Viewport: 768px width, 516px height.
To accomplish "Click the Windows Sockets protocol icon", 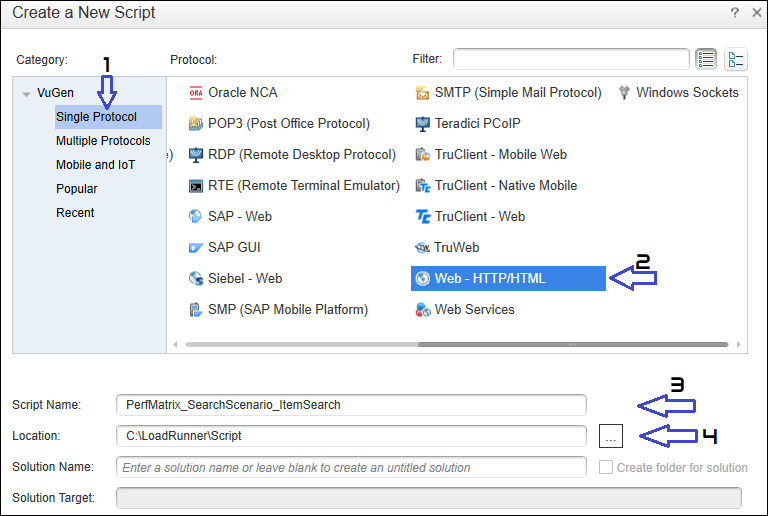I will (625, 93).
